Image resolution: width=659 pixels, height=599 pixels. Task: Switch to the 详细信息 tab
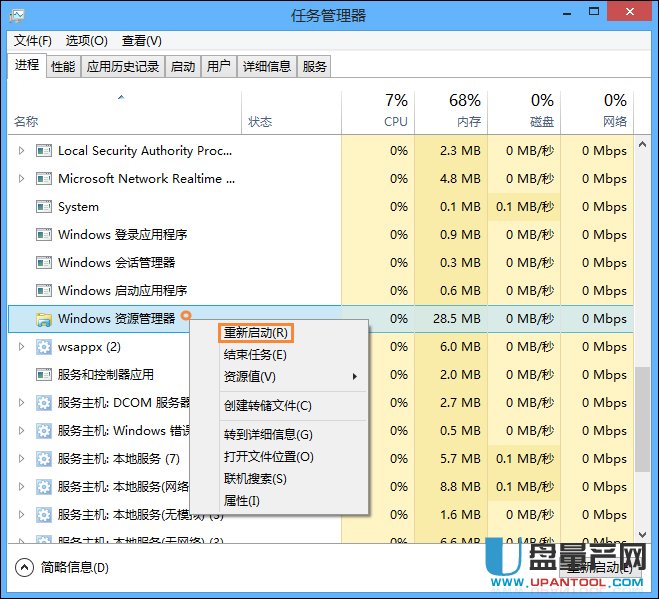[267, 66]
